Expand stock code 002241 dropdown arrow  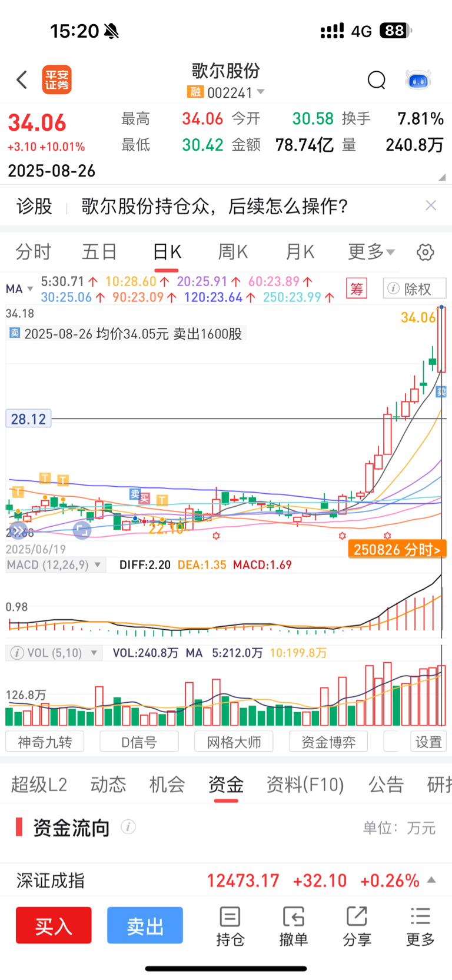(261, 92)
